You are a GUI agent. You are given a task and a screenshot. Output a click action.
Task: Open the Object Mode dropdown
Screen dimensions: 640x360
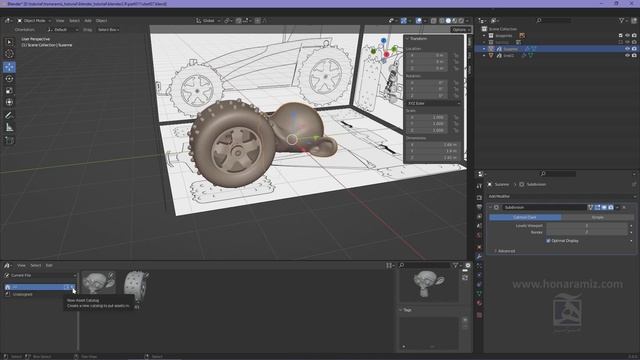(34, 20)
